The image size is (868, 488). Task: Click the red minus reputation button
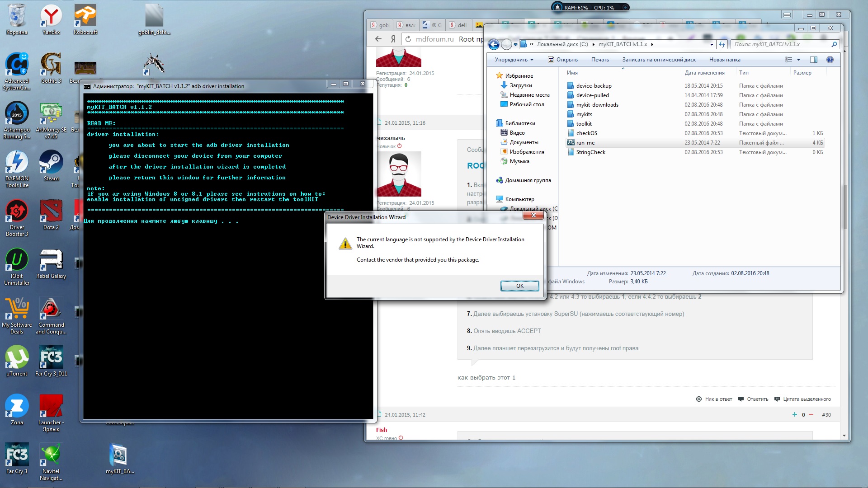[811, 414]
